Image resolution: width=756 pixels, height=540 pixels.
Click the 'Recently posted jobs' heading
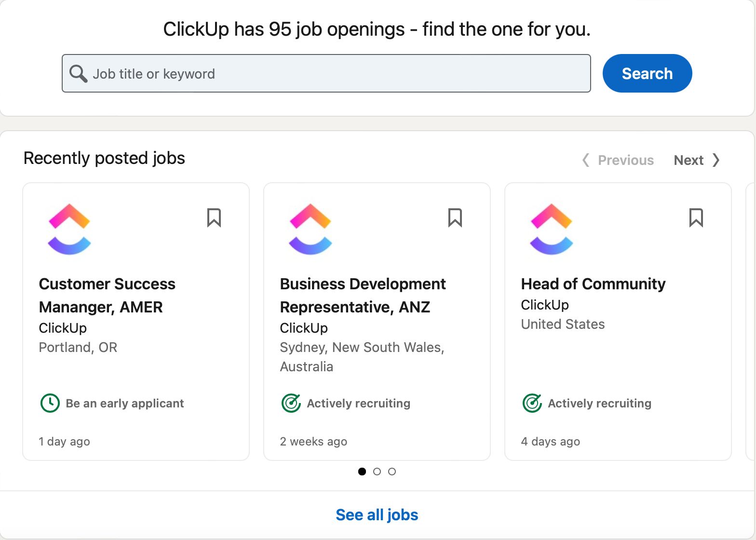coord(104,158)
